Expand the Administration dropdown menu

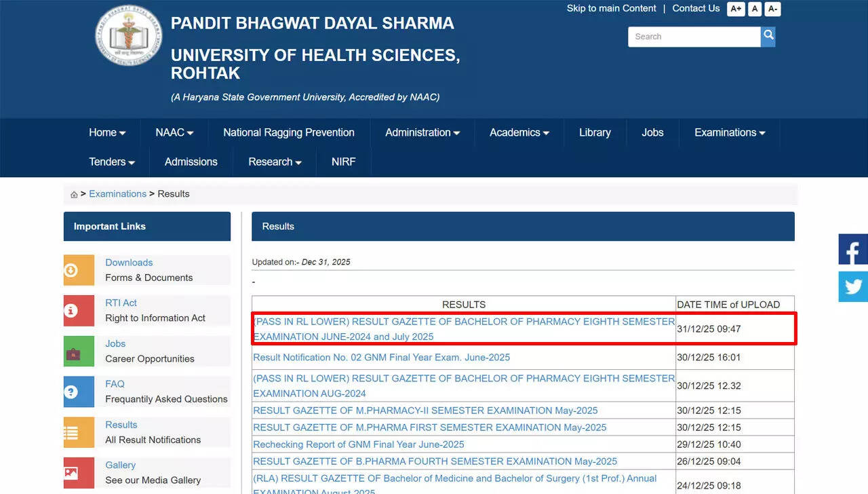(422, 133)
